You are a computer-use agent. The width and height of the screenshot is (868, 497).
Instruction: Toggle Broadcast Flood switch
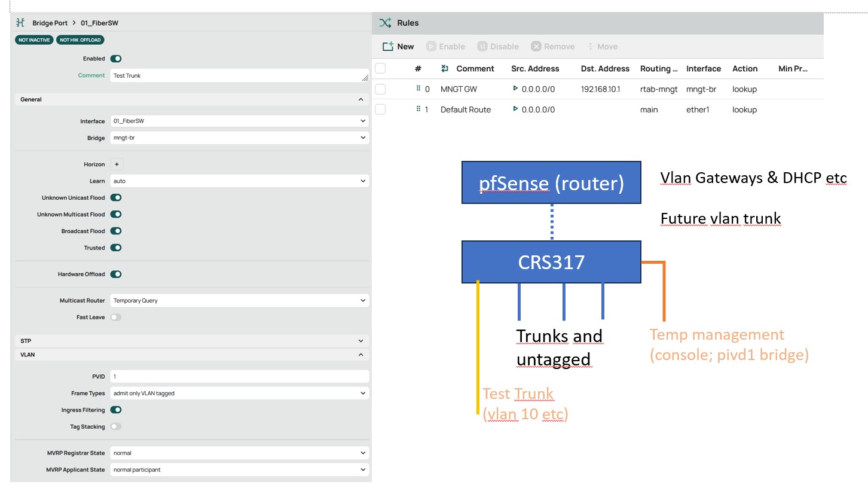(x=116, y=231)
